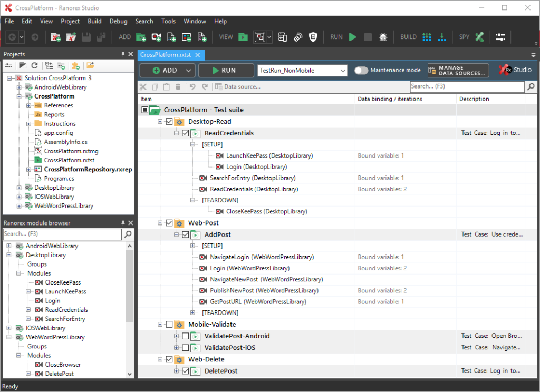
Task: Click the green Run play icon in main toolbar
Action: (x=353, y=37)
